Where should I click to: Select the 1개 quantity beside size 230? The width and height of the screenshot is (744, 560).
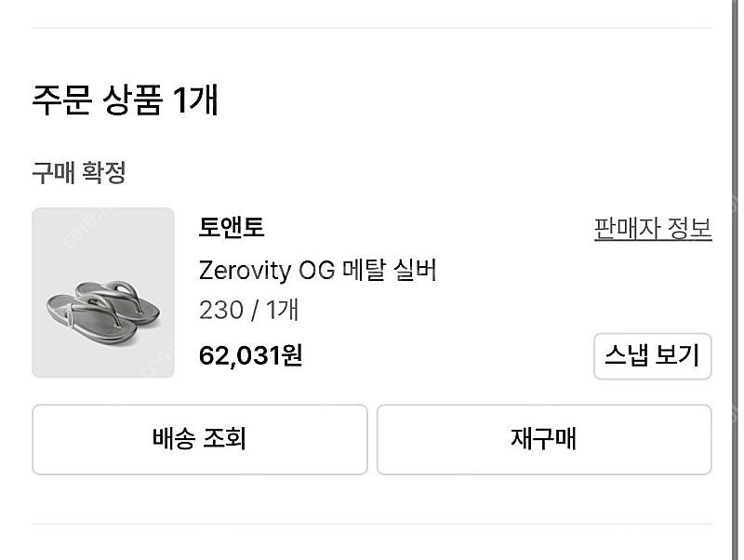pos(280,310)
